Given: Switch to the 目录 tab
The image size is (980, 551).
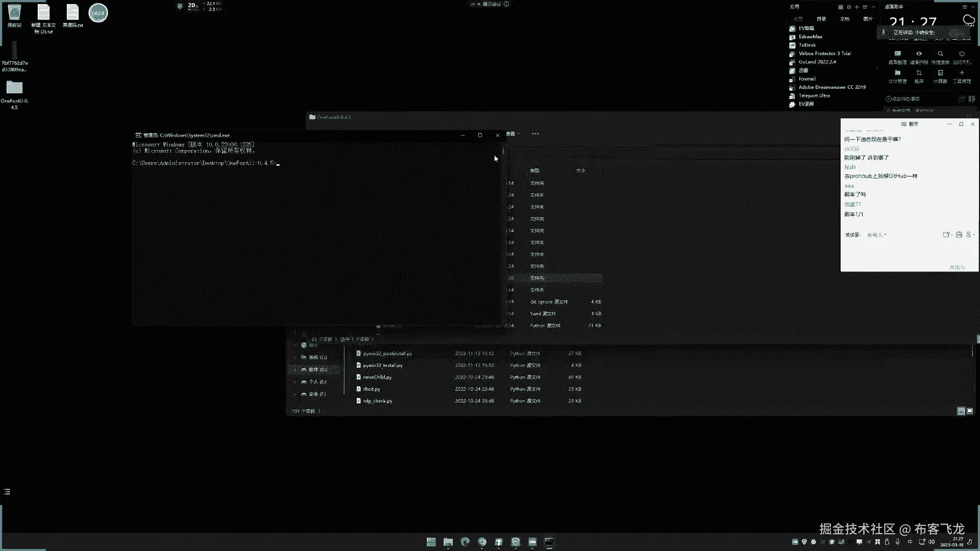Looking at the screenshot, I should coord(821,19).
